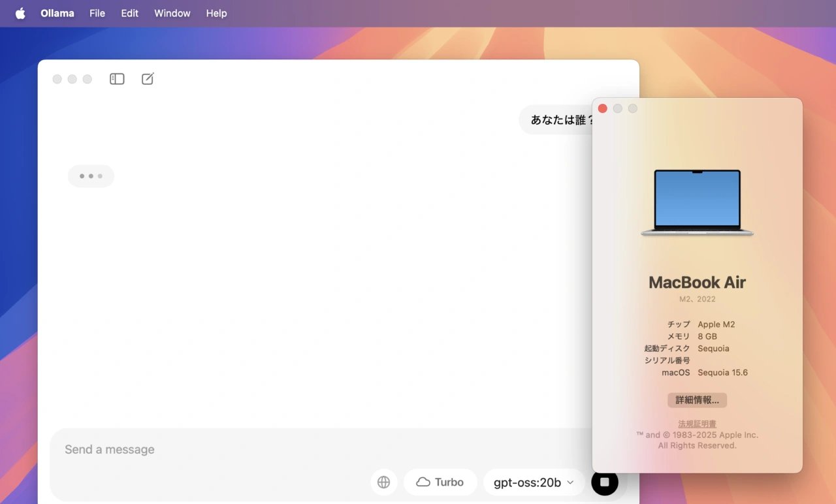Enable Turbo cloud mode
The height and width of the screenshot is (504, 836).
coord(440,482)
